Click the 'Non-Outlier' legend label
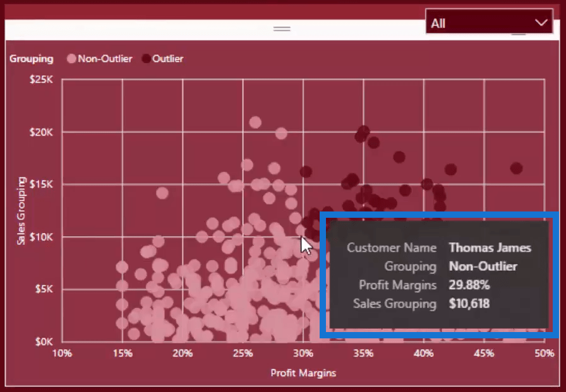The height and width of the screenshot is (392, 566). click(105, 59)
